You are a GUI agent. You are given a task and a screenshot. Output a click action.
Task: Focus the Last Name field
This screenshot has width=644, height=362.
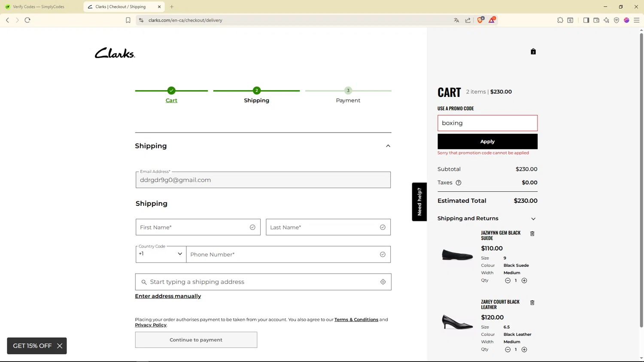(328, 227)
